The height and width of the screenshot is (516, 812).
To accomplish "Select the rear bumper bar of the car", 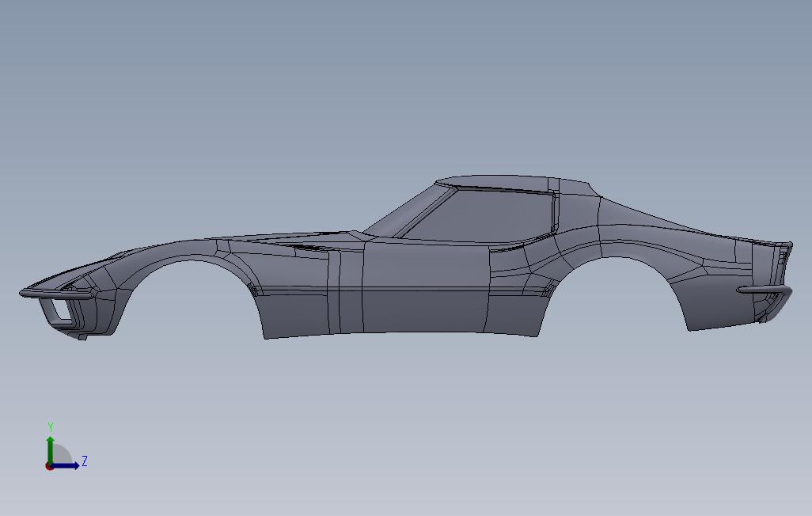I will coord(765,290).
